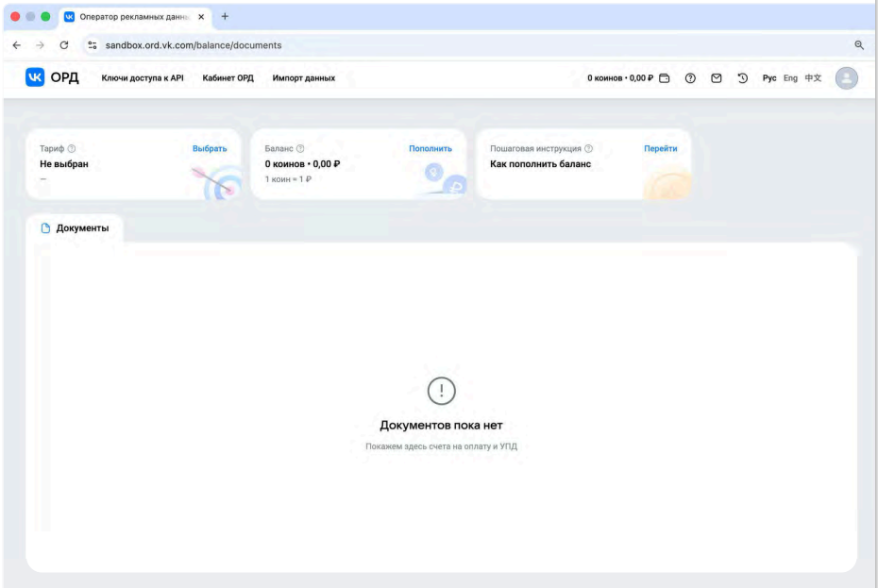Click the info icon beside Баланс

[x=300, y=149]
